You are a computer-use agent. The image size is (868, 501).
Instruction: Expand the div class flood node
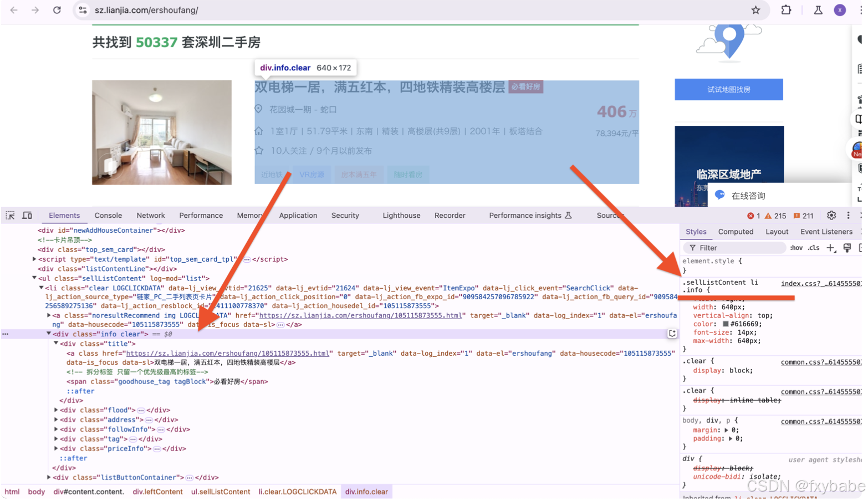click(x=56, y=410)
